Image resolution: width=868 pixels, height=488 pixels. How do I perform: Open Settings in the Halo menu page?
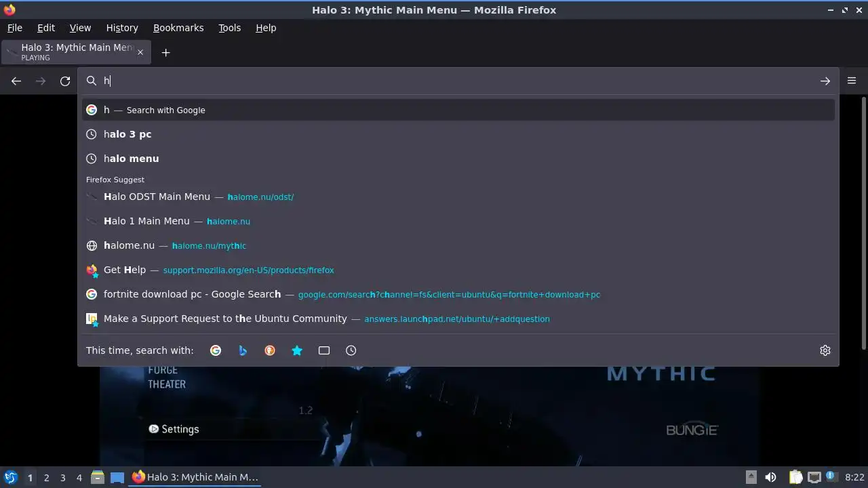point(174,429)
